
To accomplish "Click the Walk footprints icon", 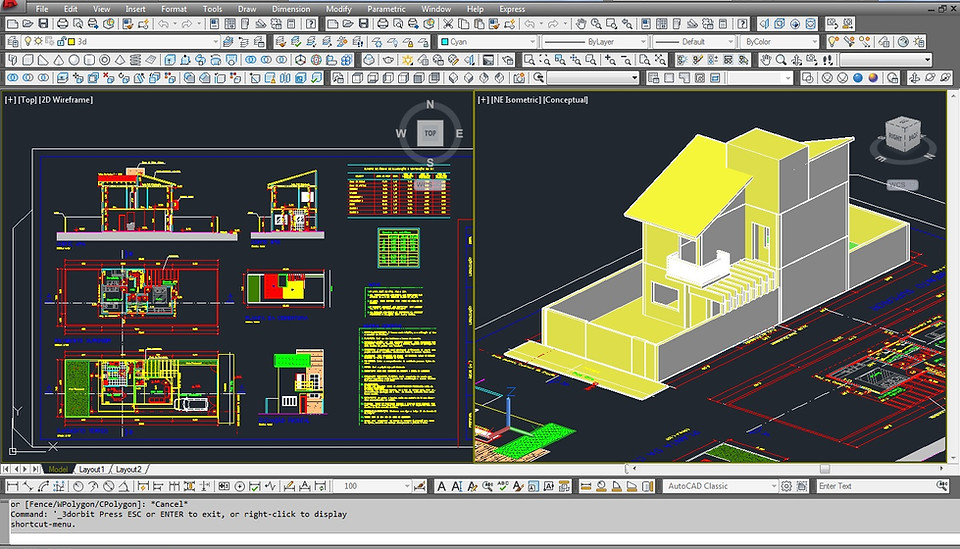I will pyautogui.click(x=827, y=60).
